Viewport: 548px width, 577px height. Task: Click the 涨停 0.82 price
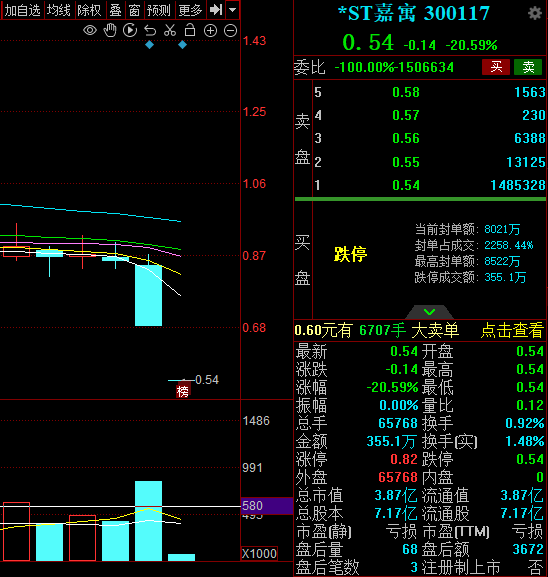[x=404, y=459]
